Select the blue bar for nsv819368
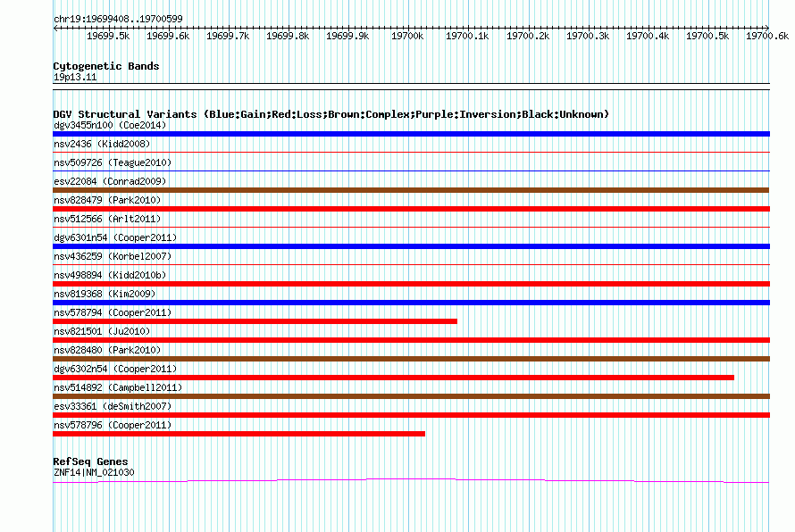 pos(411,303)
